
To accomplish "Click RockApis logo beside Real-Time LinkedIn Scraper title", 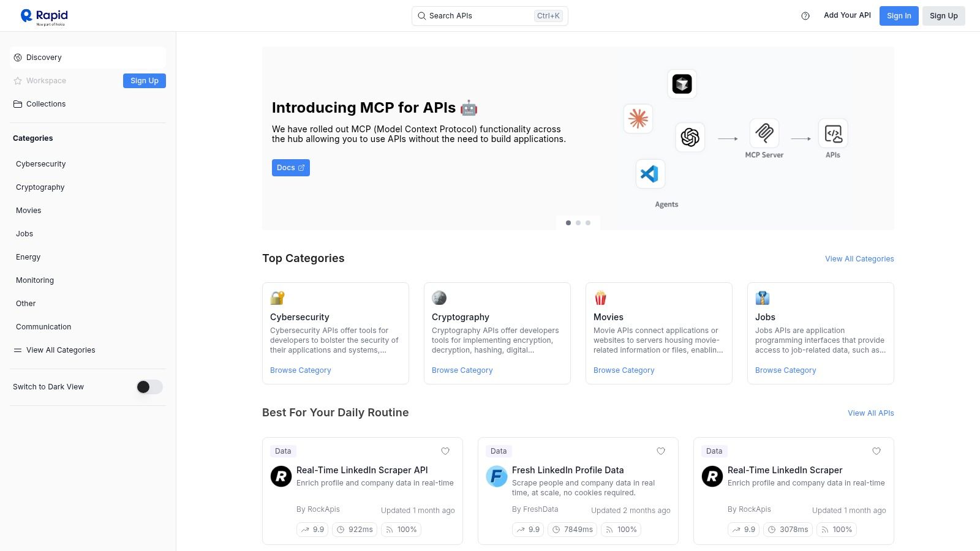I will pos(712,476).
